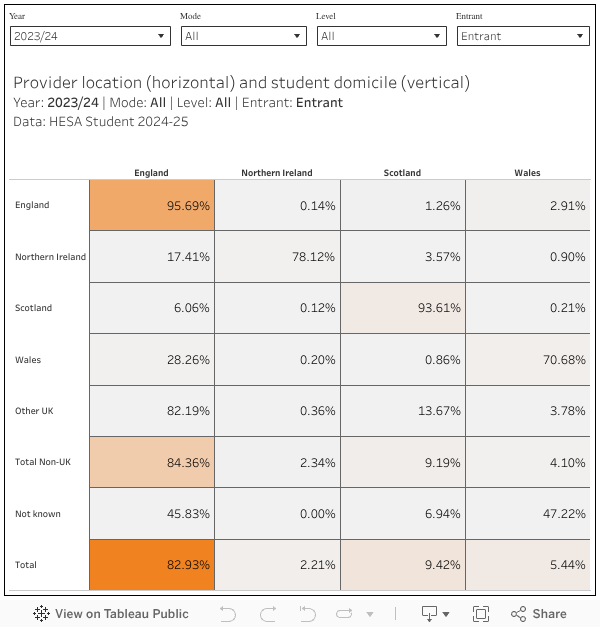Select the 78.12% Northern Ireland cell
Viewport: 600px width, 627px height.
pos(277,257)
